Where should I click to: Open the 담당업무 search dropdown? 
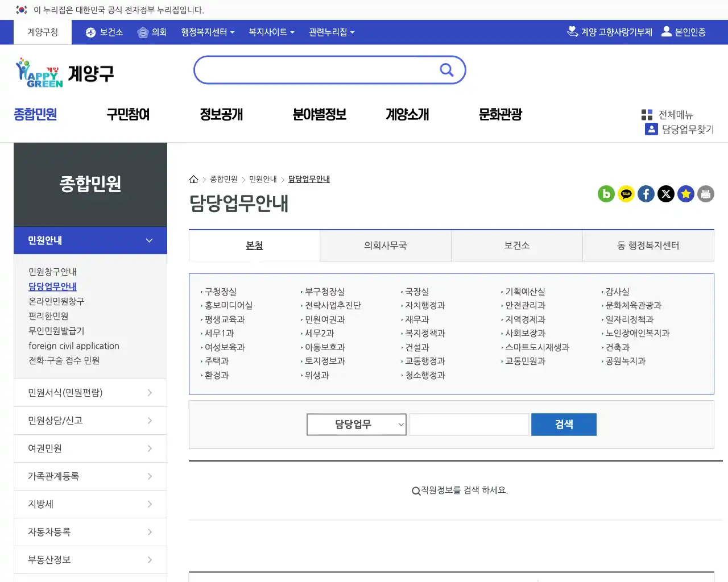click(x=356, y=424)
